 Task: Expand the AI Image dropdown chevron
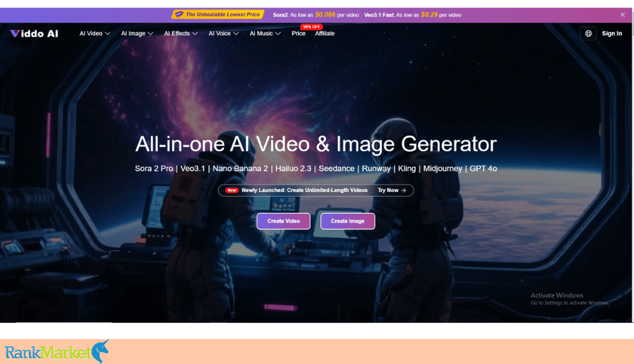point(150,34)
